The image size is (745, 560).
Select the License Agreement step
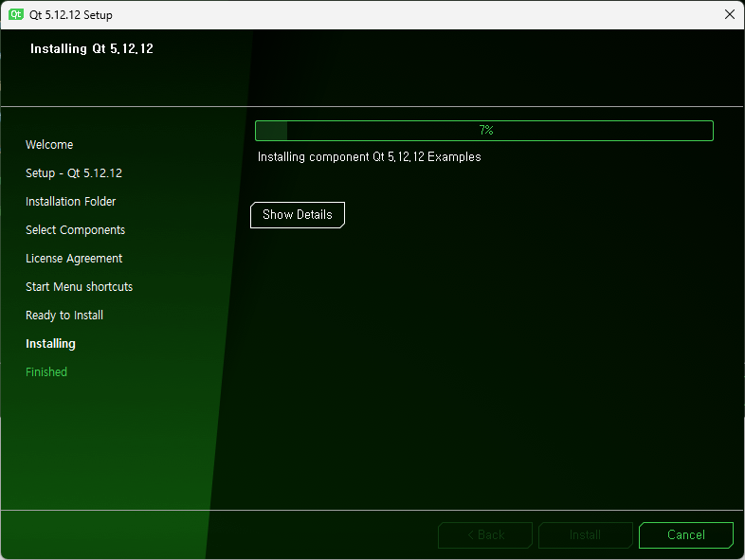click(x=74, y=259)
